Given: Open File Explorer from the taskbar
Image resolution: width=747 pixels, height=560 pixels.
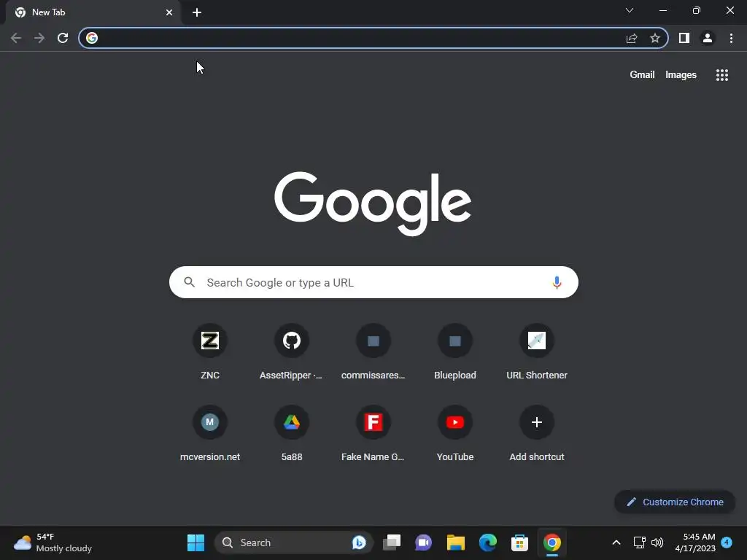Looking at the screenshot, I should click(x=455, y=542).
